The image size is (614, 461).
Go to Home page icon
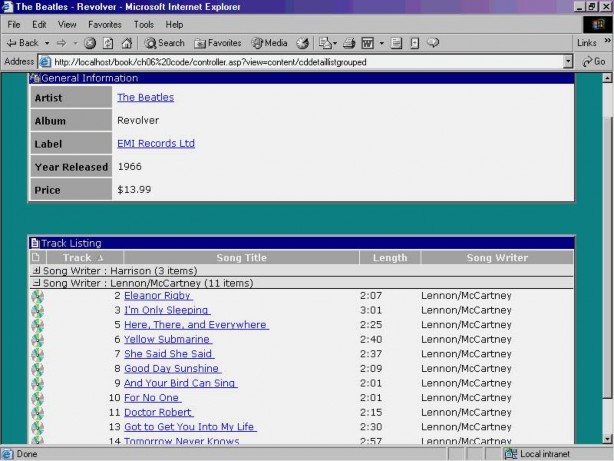point(127,43)
